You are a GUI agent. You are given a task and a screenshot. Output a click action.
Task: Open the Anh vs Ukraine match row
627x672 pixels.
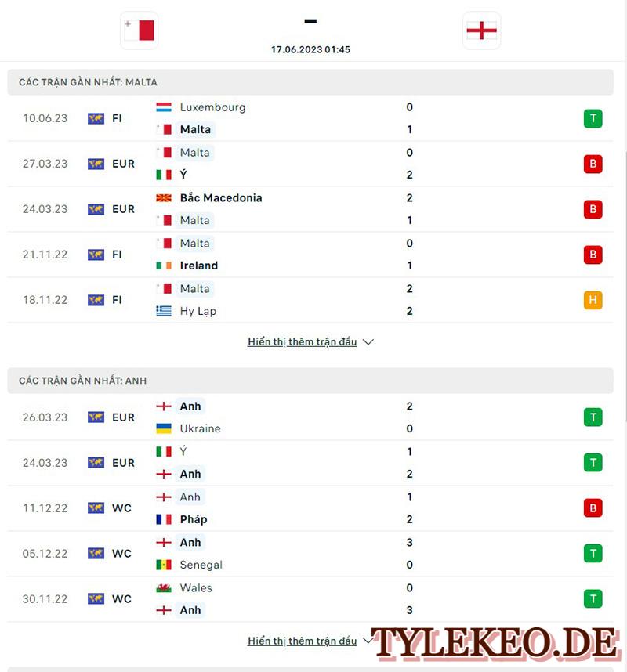coord(310,417)
